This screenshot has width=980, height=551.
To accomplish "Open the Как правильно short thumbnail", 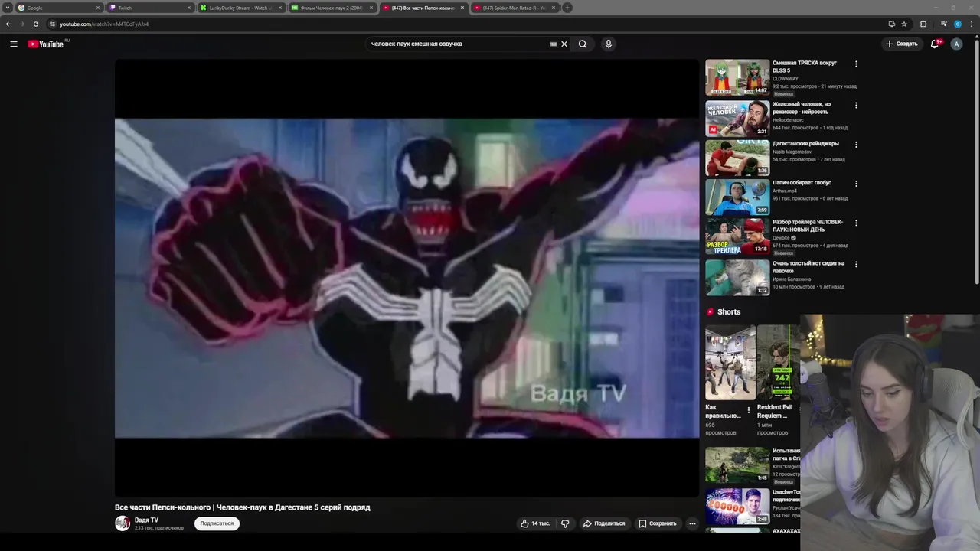I will (730, 363).
